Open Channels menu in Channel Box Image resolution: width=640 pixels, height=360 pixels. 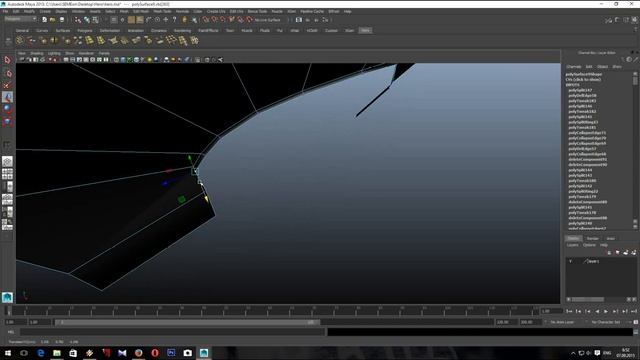(x=573, y=67)
